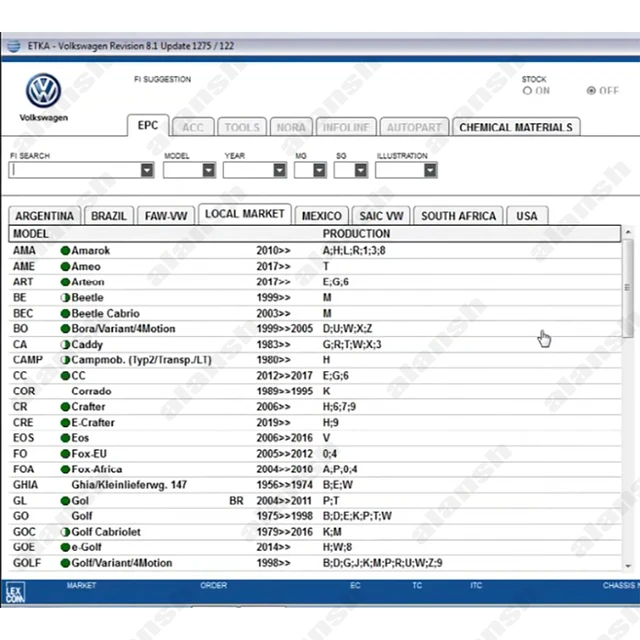This screenshot has height=640, width=640.
Task: Select the USA market tab
Action: (x=527, y=216)
